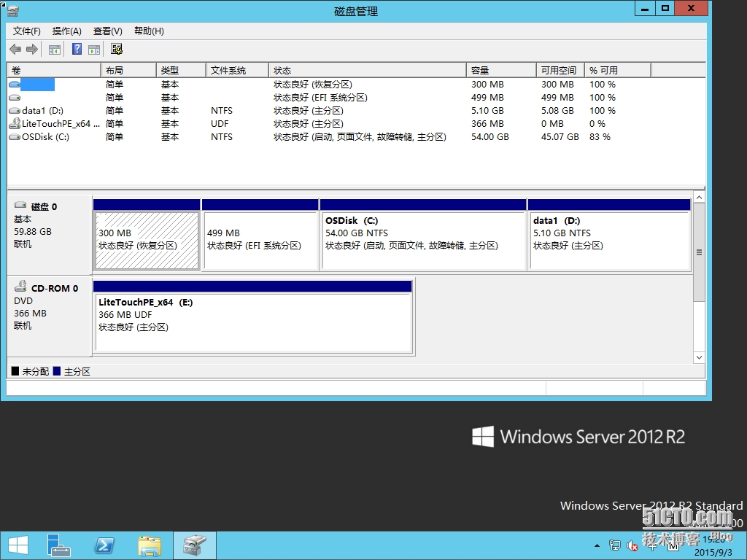This screenshot has height=560, width=747.
Task: Click the CD-ROM 0 drive icon
Action: click(20, 286)
